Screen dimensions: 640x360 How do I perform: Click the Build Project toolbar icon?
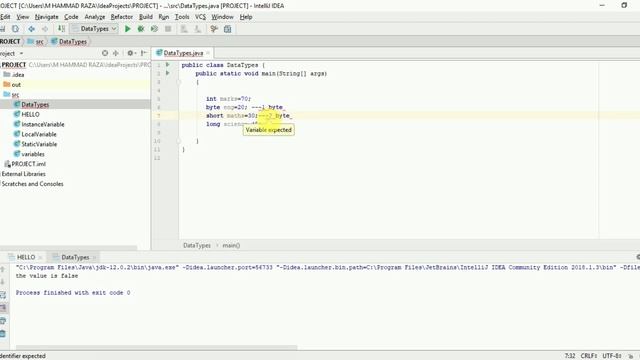[61, 29]
